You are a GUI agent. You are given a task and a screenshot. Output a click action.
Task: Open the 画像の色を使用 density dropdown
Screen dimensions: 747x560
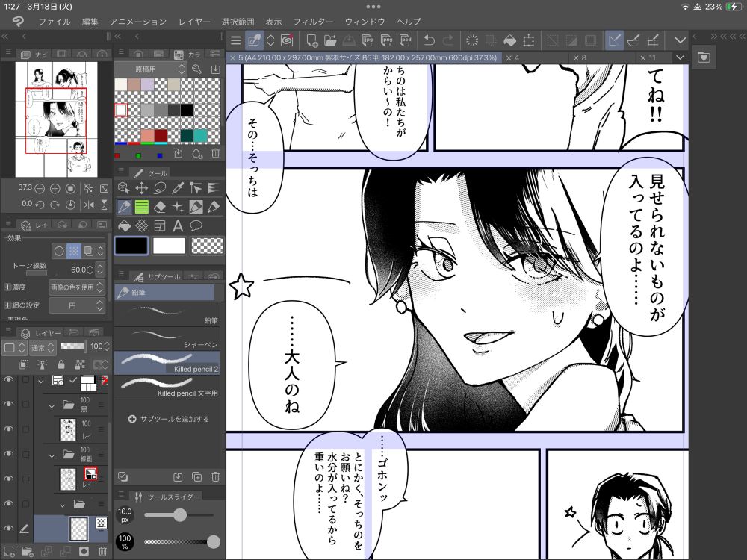tap(76, 287)
